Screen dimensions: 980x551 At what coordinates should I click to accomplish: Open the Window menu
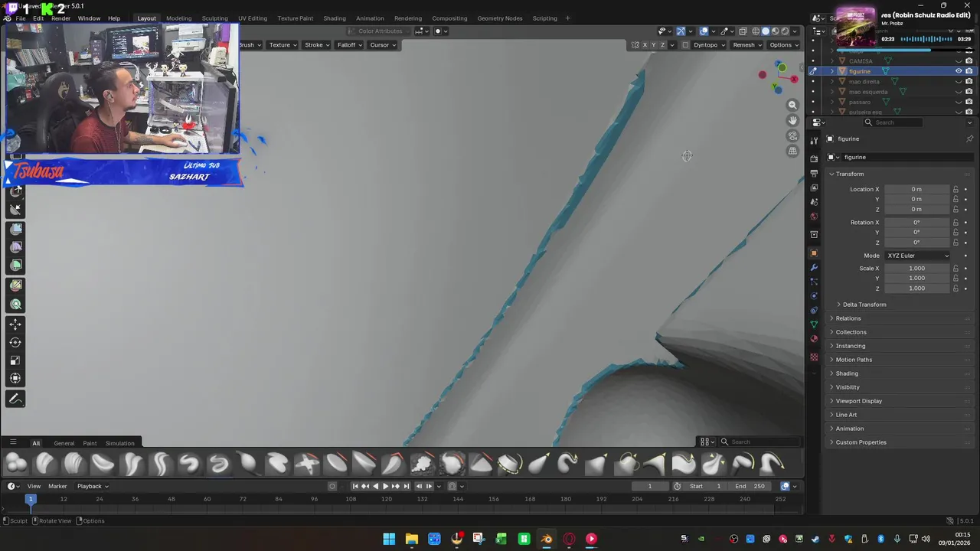(89, 18)
